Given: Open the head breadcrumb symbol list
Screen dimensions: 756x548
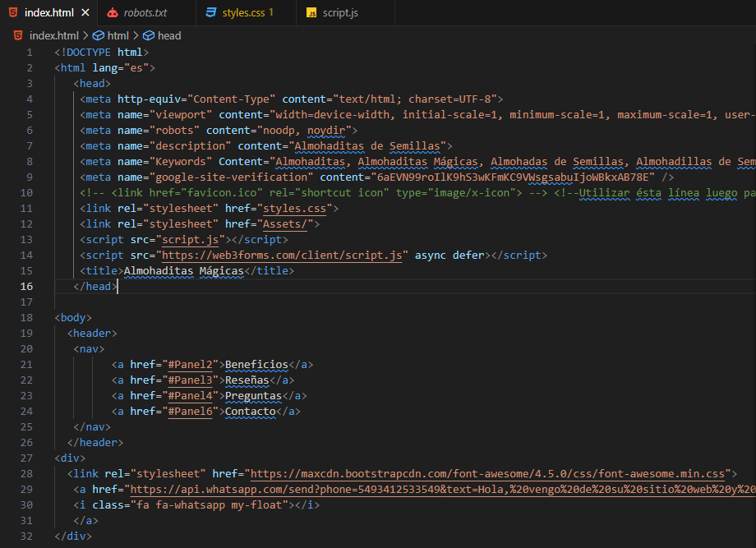Looking at the screenshot, I should pyautogui.click(x=169, y=35).
